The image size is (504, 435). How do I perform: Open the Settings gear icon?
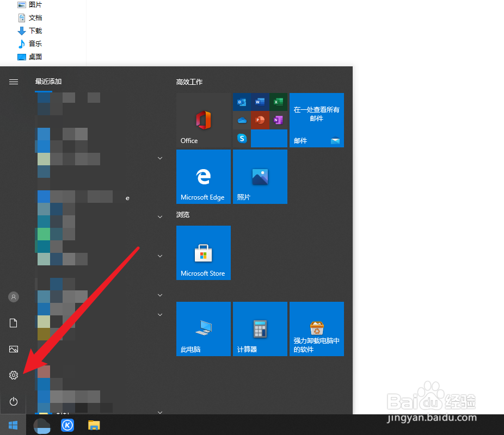(14, 375)
